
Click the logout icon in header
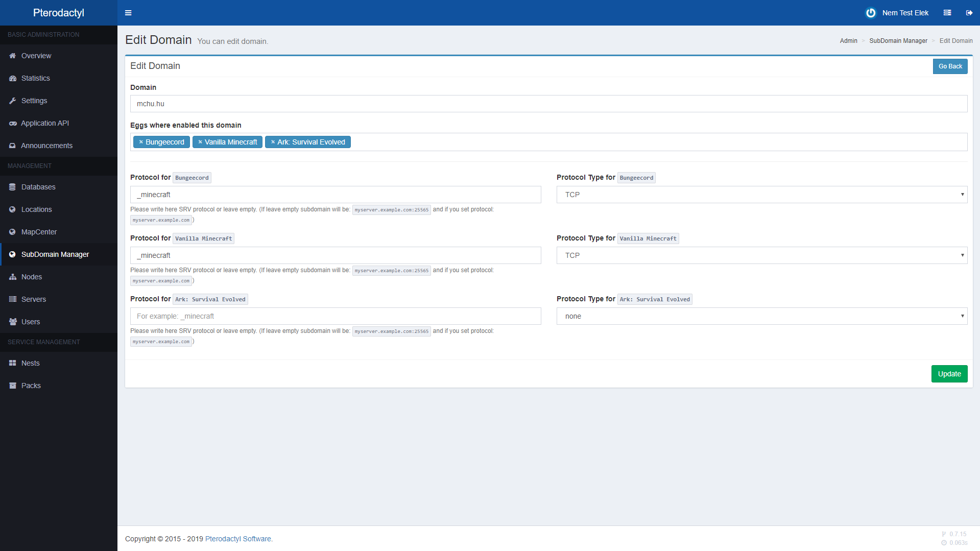pos(969,13)
